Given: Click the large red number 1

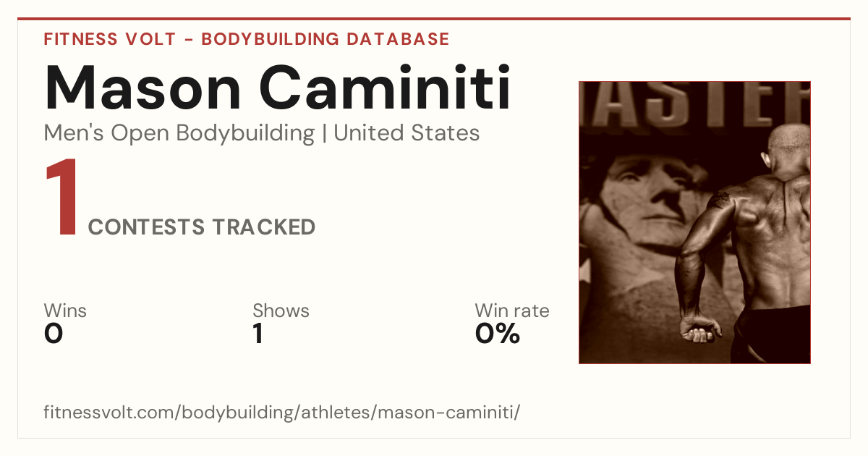Looking at the screenshot, I should point(61,198).
